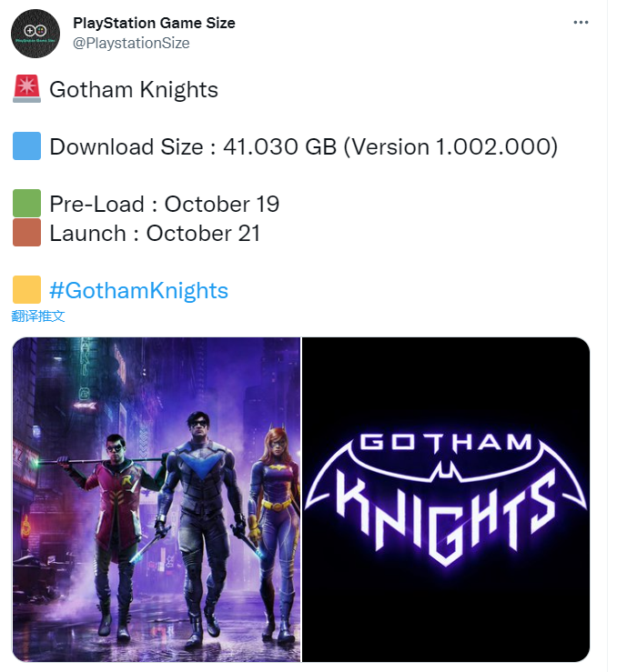The width and height of the screenshot is (617, 672).
Task: Open the left image of three heroes
Action: [156, 499]
